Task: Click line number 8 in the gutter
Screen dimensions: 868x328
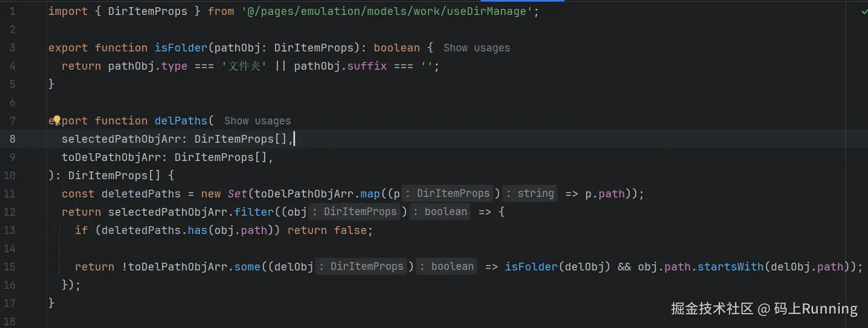Action: (x=13, y=139)
